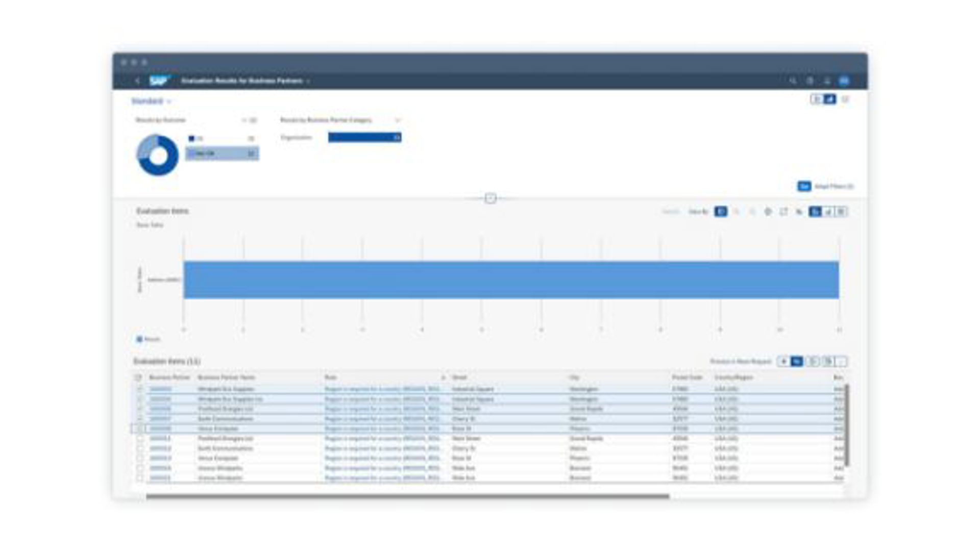The image size is (980, 551).
Task: Open notifications bell in the header
Action: coord(827,81)
